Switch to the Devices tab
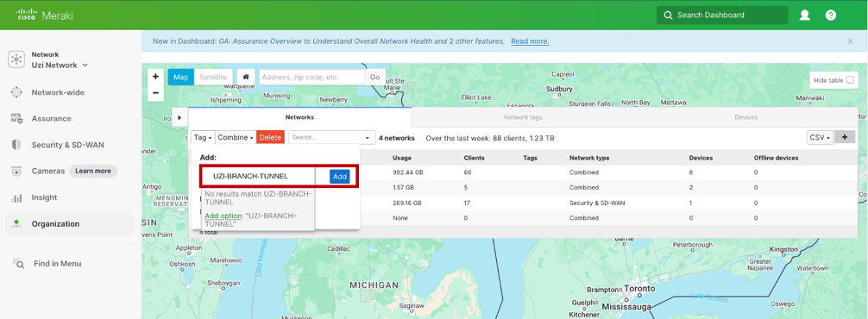868x319 pixels. point(745,117)
